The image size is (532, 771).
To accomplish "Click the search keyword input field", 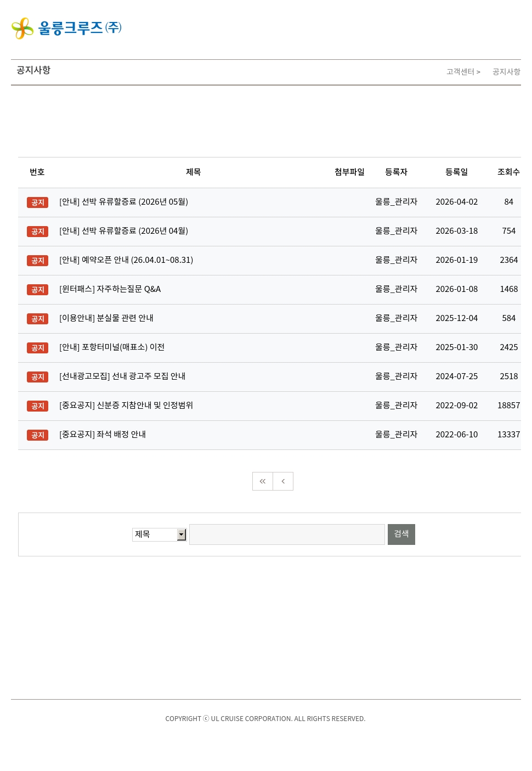I will [287, 534].
